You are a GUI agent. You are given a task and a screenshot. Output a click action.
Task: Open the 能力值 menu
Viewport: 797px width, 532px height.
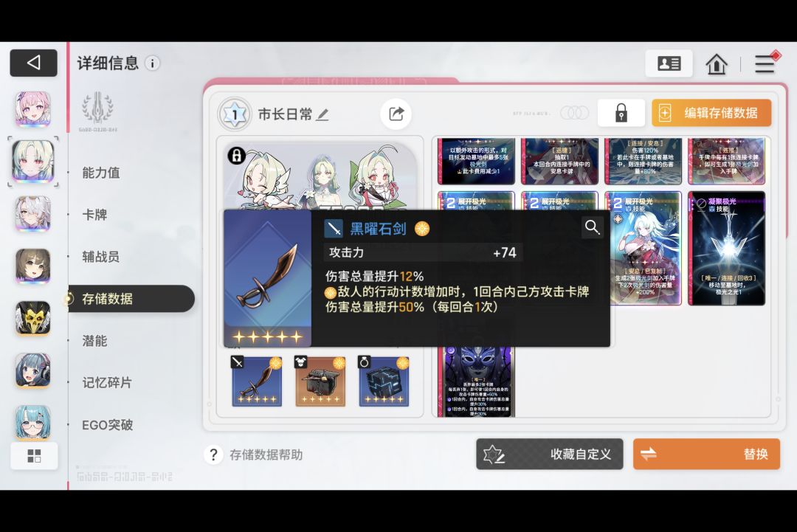[x=101, y=173]
